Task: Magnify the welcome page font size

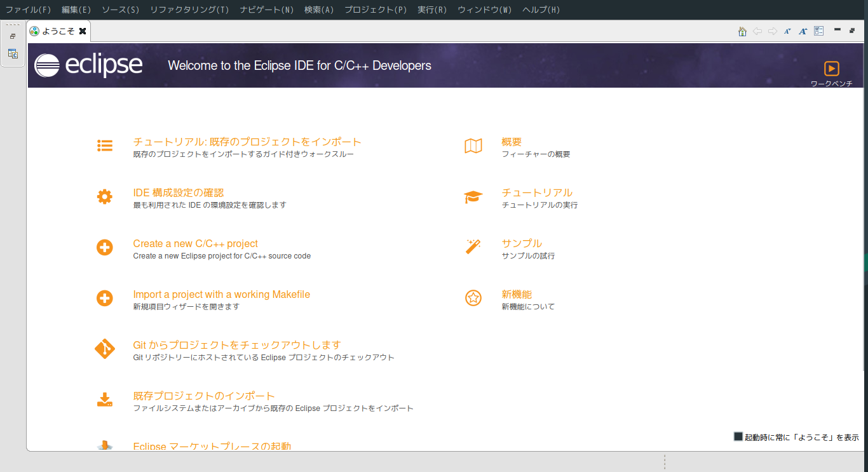Action: pos(803,31)
